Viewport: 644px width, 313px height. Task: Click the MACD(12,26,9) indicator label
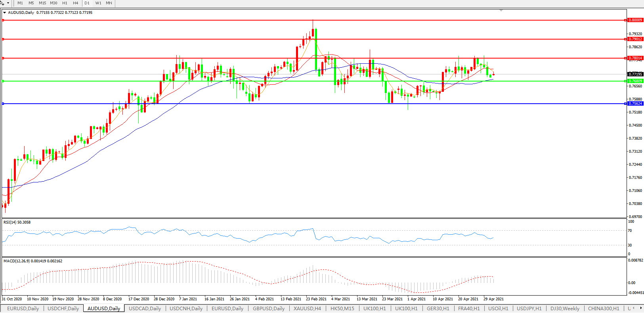(32, 261)
